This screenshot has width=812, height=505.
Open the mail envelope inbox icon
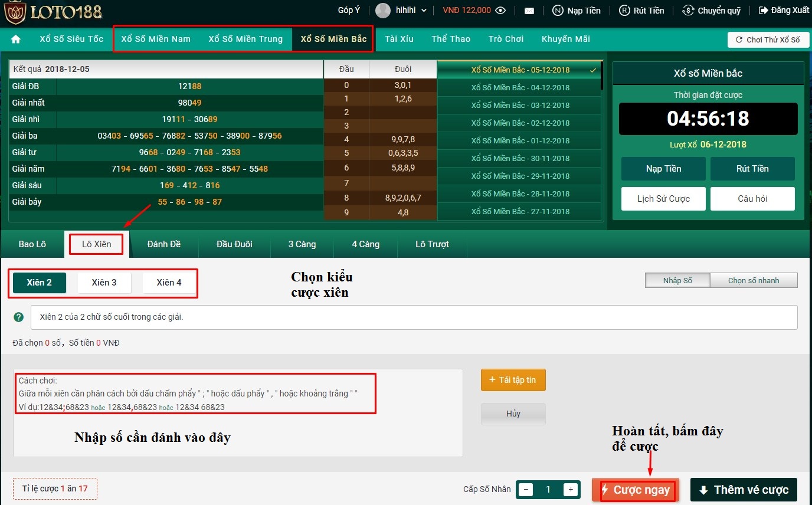coord(529,11)
